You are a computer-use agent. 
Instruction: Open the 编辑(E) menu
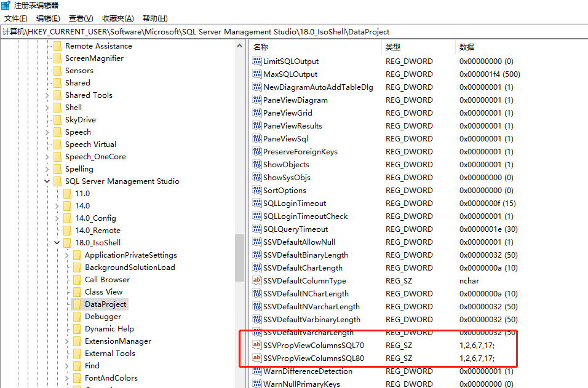click(x=48, y=18)
